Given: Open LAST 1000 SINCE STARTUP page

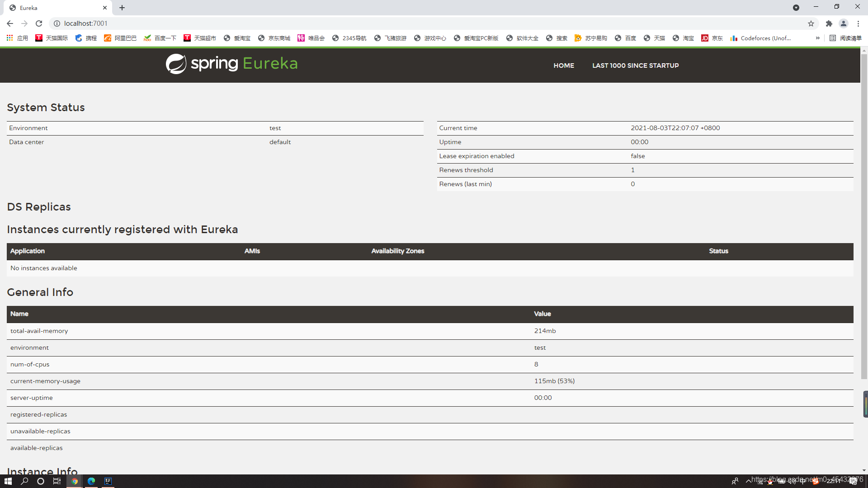Looking at the screenshot, I should [635, 66].
